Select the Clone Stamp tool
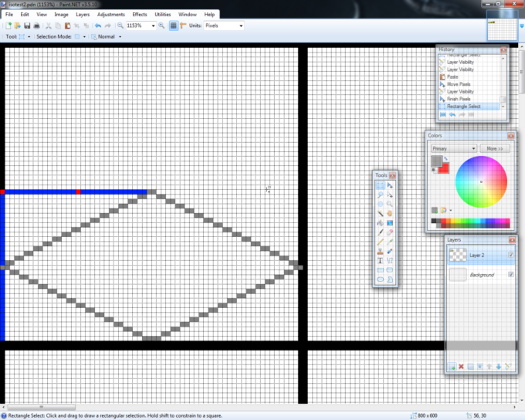Screen dimensions: 525x420 [x=381, y=251]
